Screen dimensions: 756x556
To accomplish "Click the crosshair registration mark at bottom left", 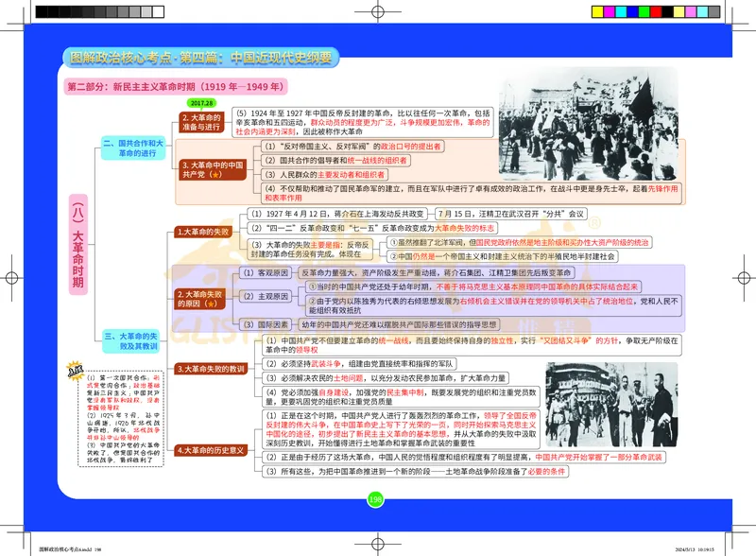I will point(24,531).
